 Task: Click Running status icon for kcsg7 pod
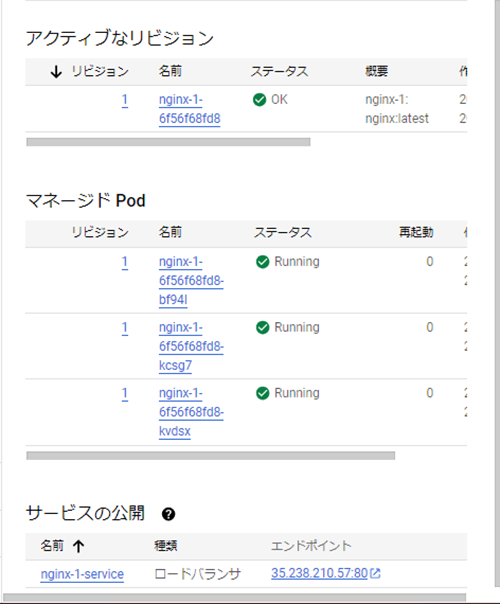tap(263, 327)
